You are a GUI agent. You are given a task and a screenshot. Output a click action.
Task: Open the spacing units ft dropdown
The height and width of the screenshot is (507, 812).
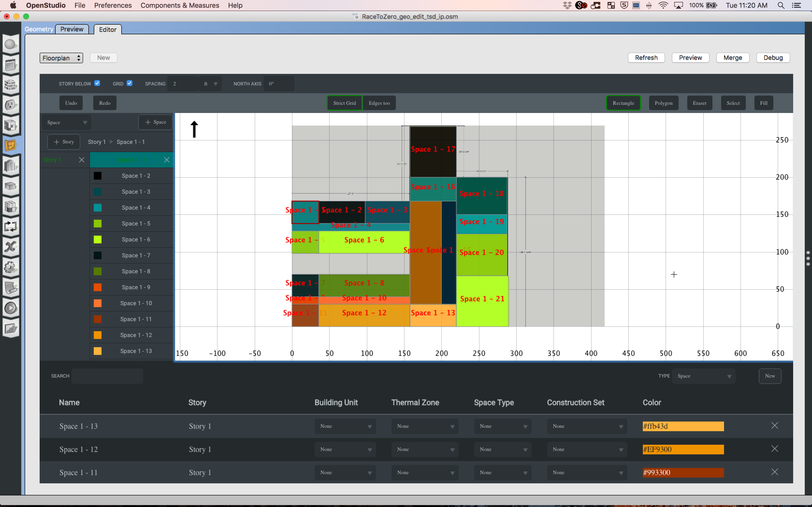click(x=210, y=84)
